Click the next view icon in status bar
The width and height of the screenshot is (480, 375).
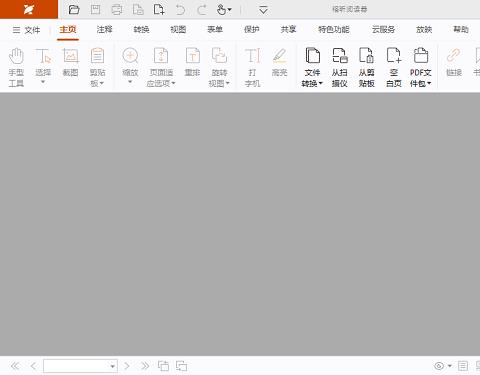tap(181, 366)
